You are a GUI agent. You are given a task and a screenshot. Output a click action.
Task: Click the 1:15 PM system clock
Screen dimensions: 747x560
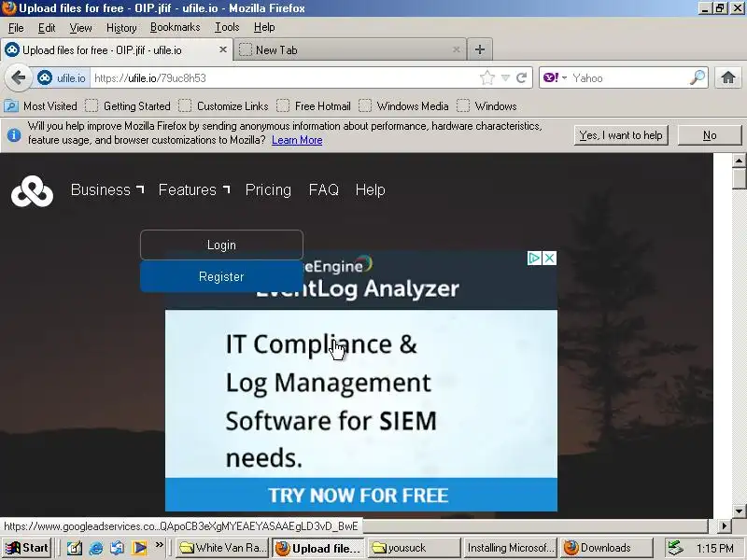(714, 548)
